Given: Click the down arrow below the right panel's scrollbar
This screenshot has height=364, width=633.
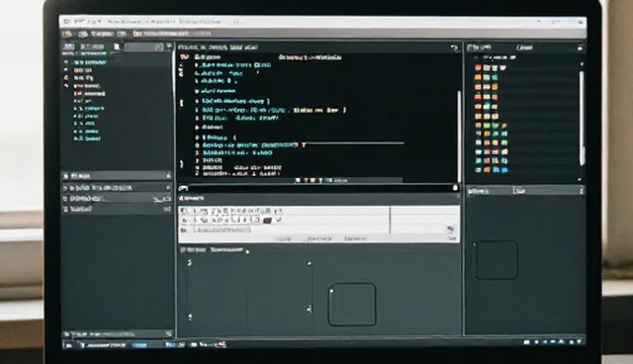Looking at the screenshot, I should (x=580, y=179).
